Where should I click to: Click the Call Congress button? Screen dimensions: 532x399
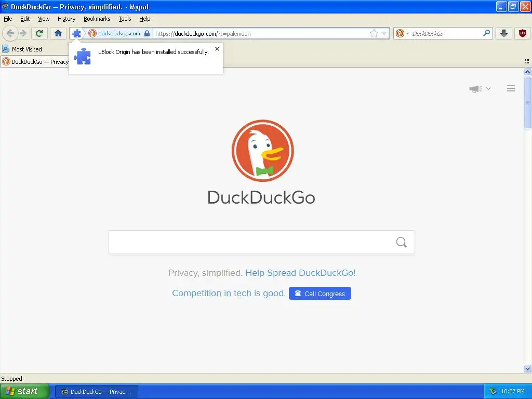[320, 294]
